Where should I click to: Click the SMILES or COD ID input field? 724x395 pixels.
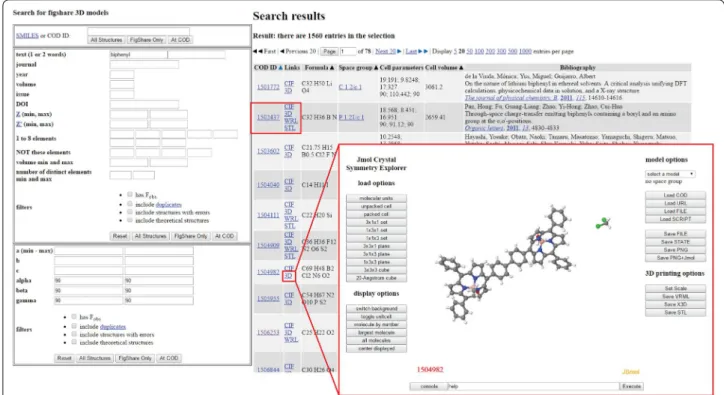[x=139, y=31]
